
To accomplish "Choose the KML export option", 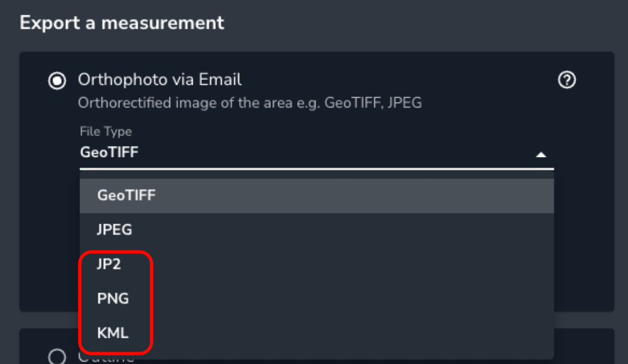I will (x=316, y=333).
